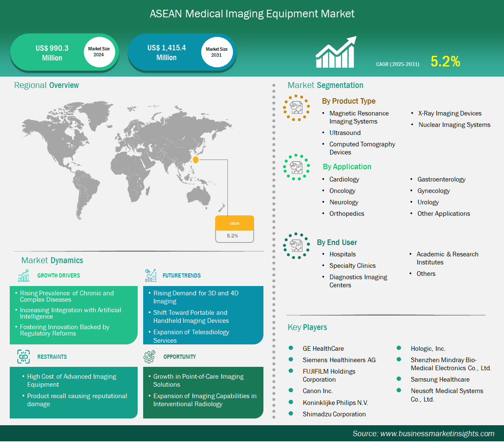This screenshot has height=443, width=504.
Task: Click the Gynecology application item
Action: click(x=433, y=191)
